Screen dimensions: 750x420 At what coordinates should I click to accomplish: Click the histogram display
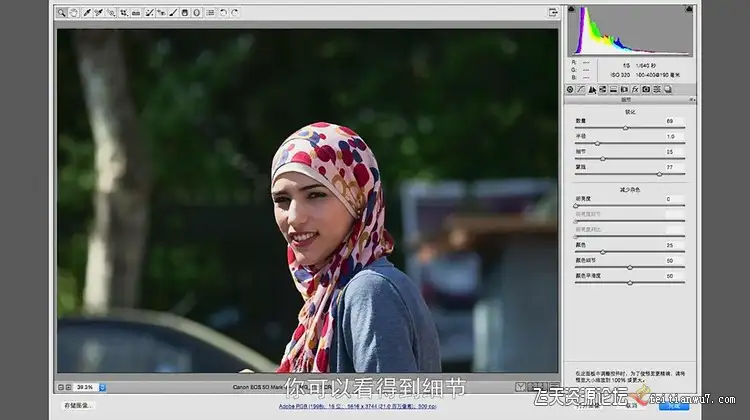point(630,31)
